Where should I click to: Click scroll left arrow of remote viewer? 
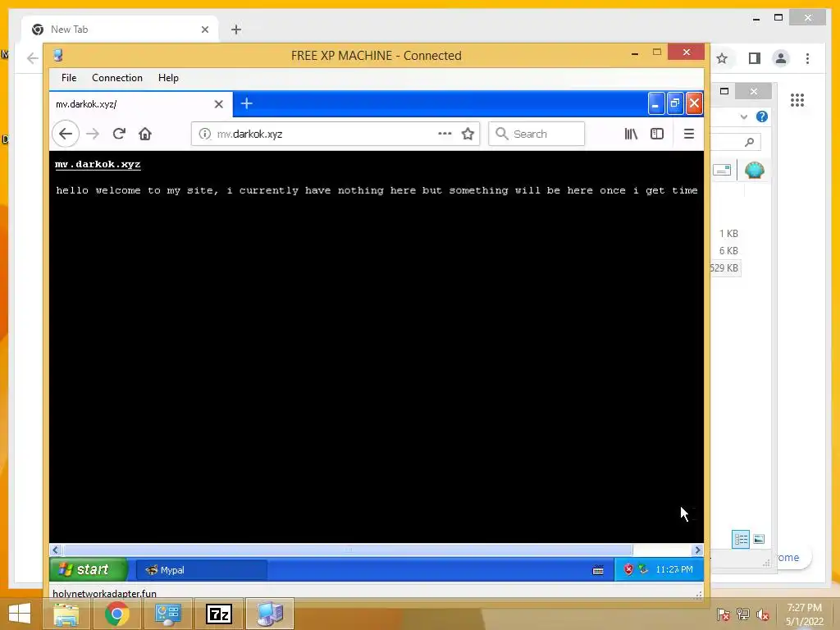coord(55,550)
